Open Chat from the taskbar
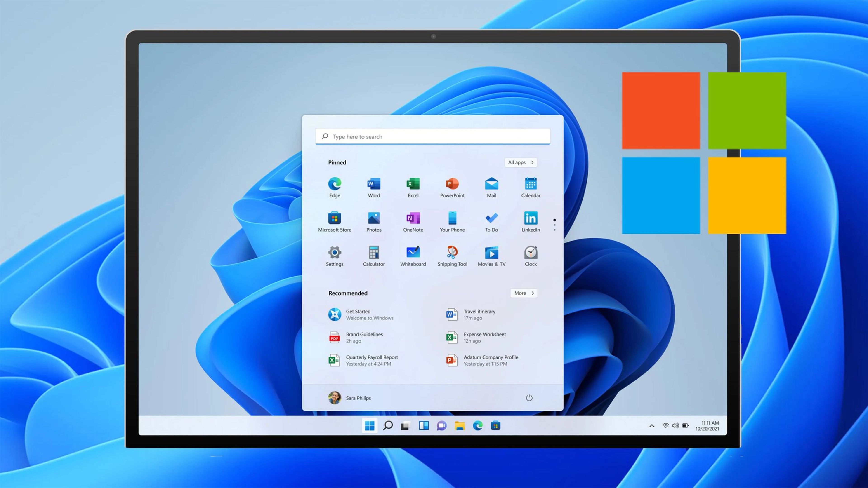This screenshot has width=868, height=488. 441,426
